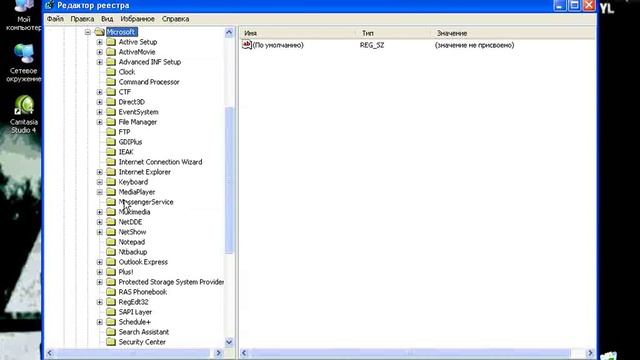Screen dimensions: 640x360
Task: Click the RAS Phonebook folder icon
Action: [x=111, y=292]
